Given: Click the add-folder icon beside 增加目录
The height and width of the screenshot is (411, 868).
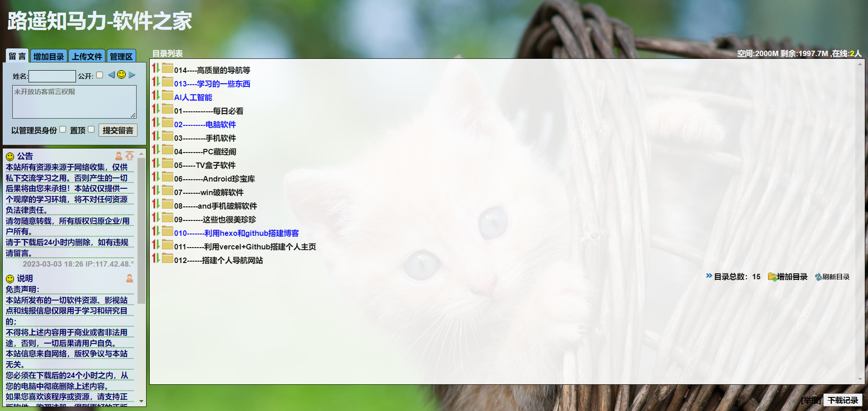Looking at the screenshot, I should [x=772, y=277].
